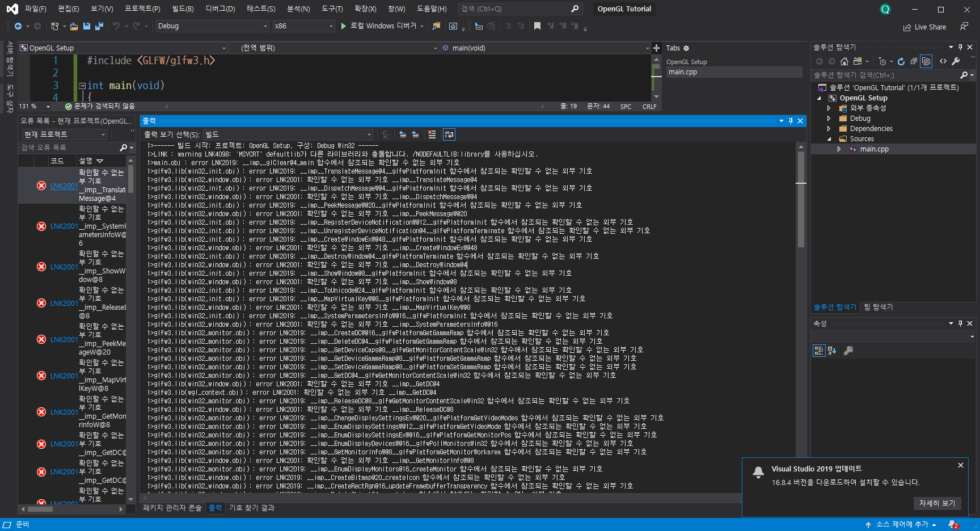Open the Debug configuration dropdown
The width and height of the screenshot is (980, 531).
click(212, 26)
